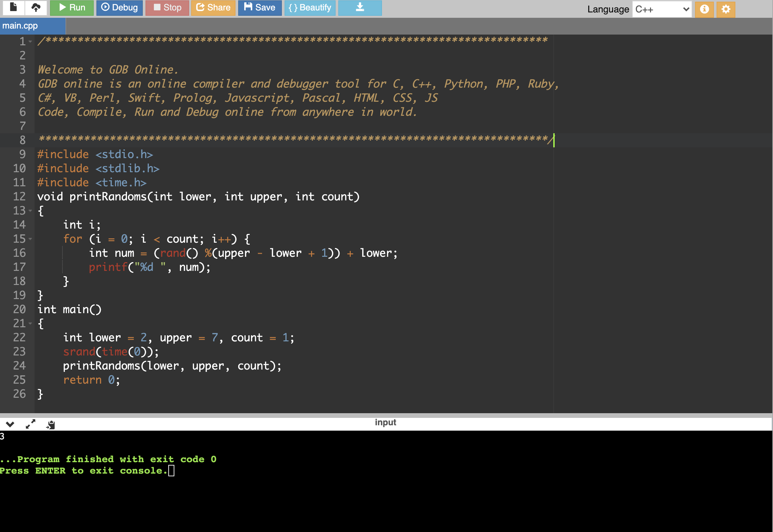The height and width of the screenshot is (532, 773).
Task: Click the download code icon button
Action: (x=359, y=7)
